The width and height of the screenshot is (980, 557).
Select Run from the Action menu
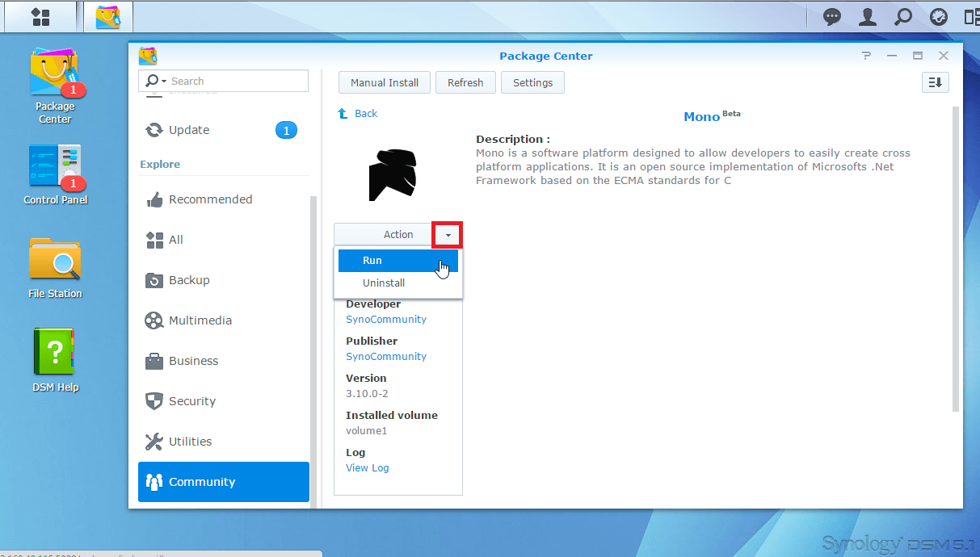pos(397,261)
